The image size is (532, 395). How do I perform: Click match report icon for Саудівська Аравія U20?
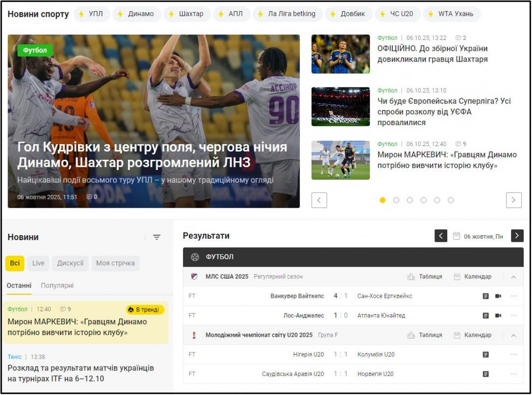tap(485, 374)
